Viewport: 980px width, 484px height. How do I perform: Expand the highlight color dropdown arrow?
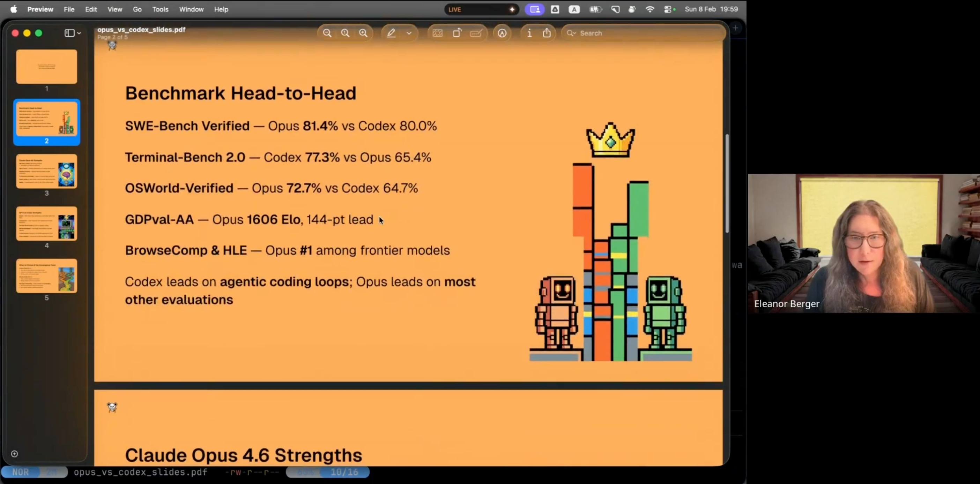click(409, 33)
